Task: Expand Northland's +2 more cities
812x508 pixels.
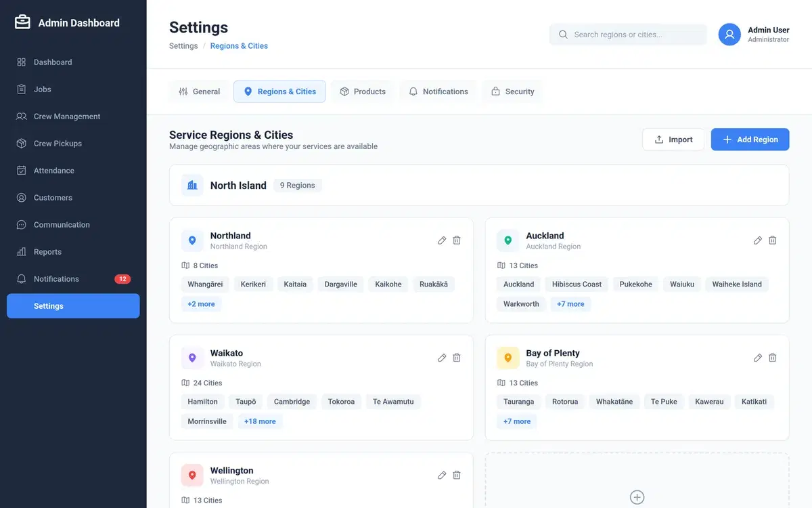Action: click(201, 304)
